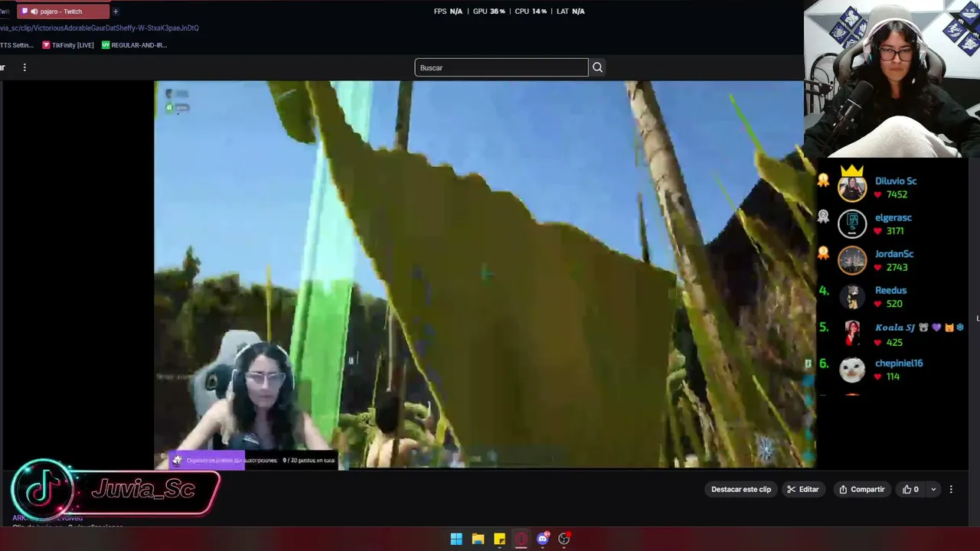Screen dimensions: 980x551
Task: Open Opera browser from the taskbar
Action: (521, 539)
